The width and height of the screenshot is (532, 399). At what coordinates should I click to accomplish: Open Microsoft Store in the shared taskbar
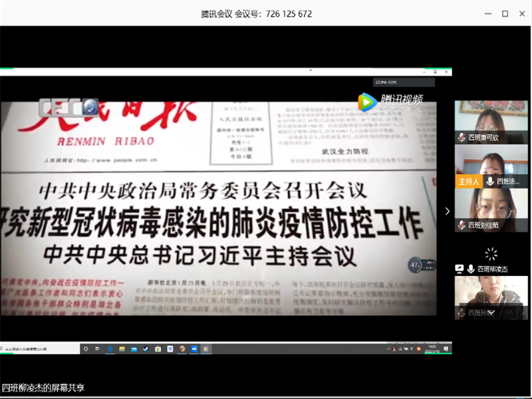pyautogui.click(x=158, y=348)
